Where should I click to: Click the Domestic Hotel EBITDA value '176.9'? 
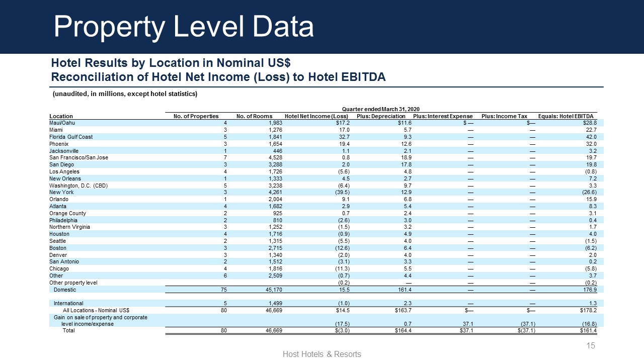[590, 290]
